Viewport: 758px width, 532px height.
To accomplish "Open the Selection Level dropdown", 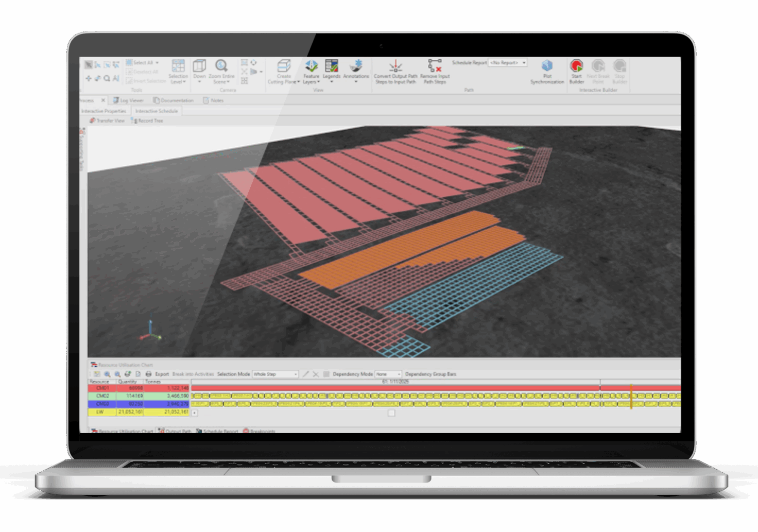I will 178,72.
